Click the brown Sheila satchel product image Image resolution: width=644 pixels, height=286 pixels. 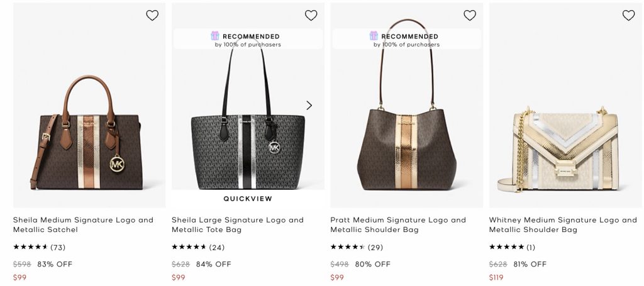89,135
